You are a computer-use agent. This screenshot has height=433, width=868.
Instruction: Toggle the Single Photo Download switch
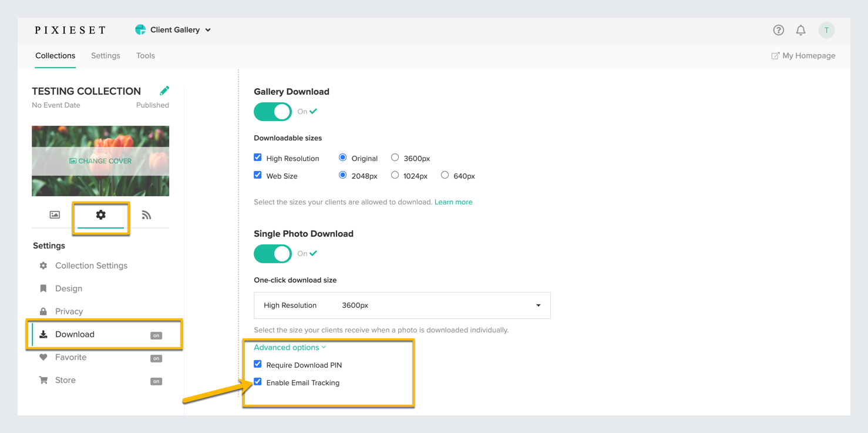[x=272, y=254]
